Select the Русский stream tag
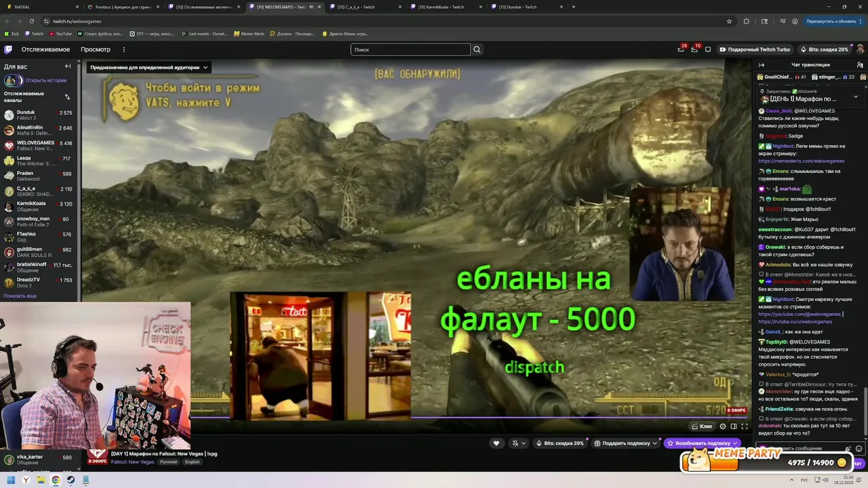This screenshot has width=868, height=488. coord(168,462)
